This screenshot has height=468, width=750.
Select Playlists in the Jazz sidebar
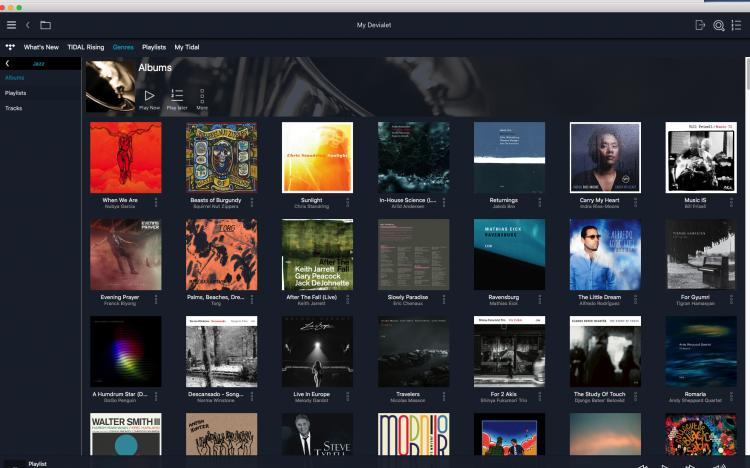(x=15, y=93)
